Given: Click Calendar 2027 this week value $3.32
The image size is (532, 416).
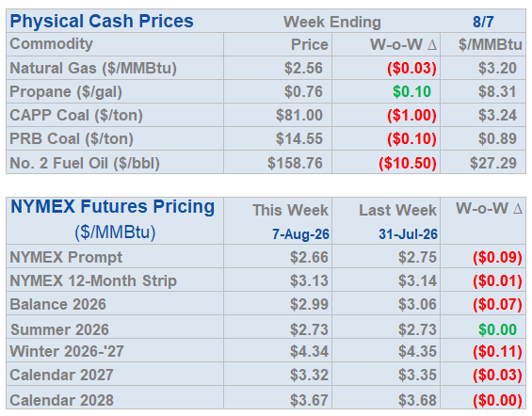Looking at the screenshot, I should pyautogui.click(x=309, y=375).
